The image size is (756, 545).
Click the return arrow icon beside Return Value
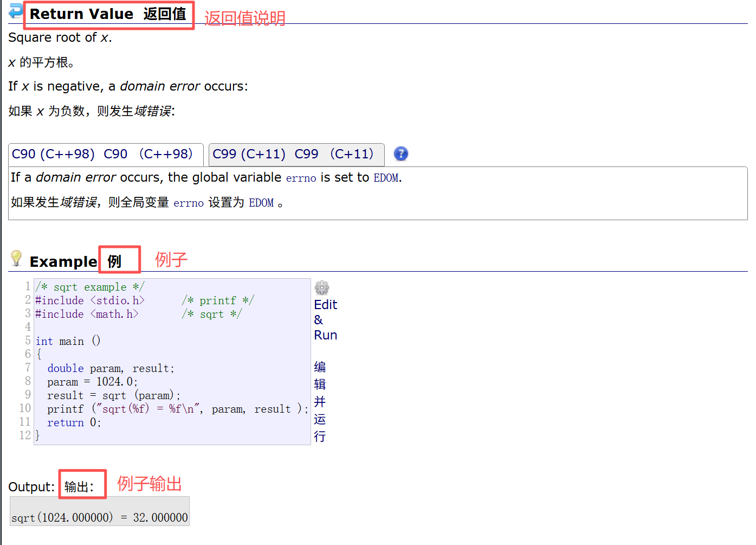16,11
